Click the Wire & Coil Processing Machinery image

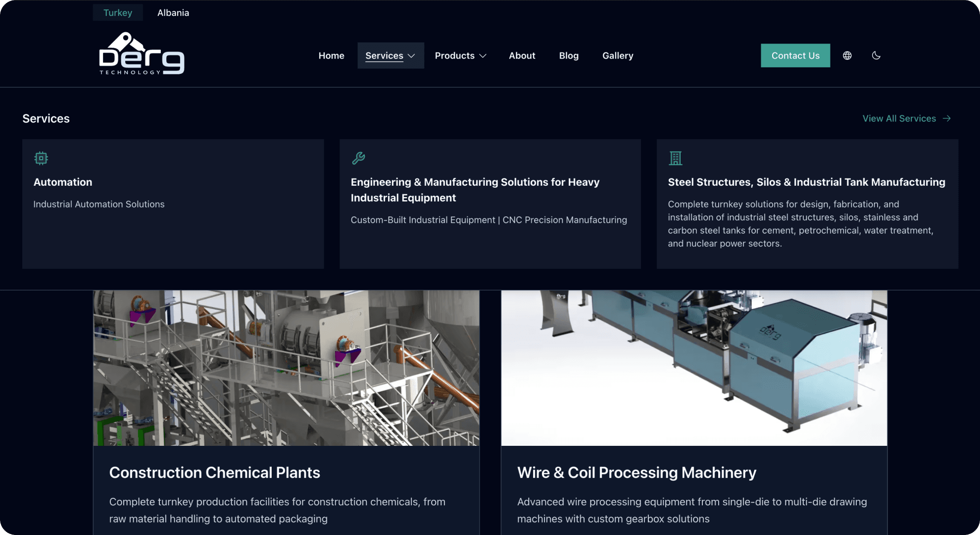click(x=694, y=368)
